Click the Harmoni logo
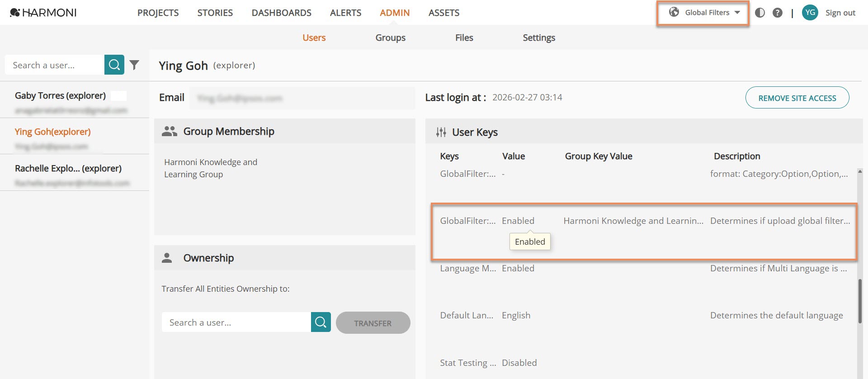Screen dimensions: 868x379 43,13
